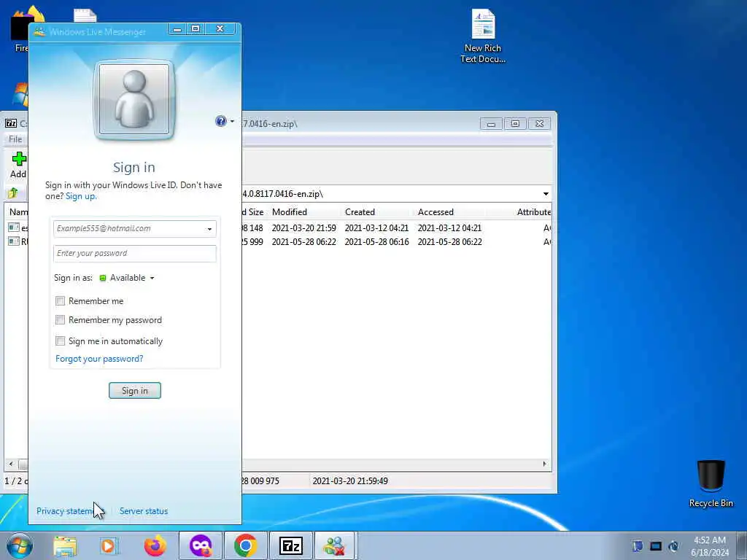Sort by the Modified column in 7-Zip
Image resolution: width=747 pixels, height=560 pixels.
289,212
